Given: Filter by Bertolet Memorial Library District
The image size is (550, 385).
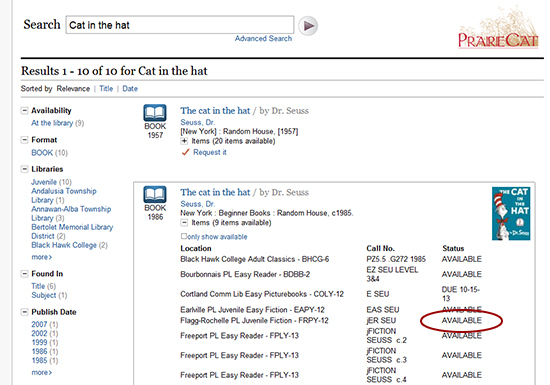Looking at the screenshot, I should (72, 231).
